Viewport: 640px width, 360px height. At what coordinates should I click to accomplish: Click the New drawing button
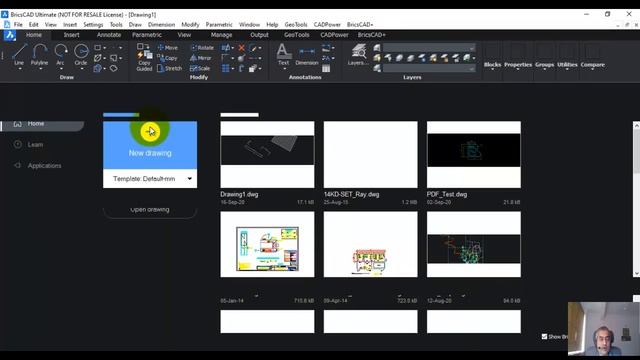point(150,145)
